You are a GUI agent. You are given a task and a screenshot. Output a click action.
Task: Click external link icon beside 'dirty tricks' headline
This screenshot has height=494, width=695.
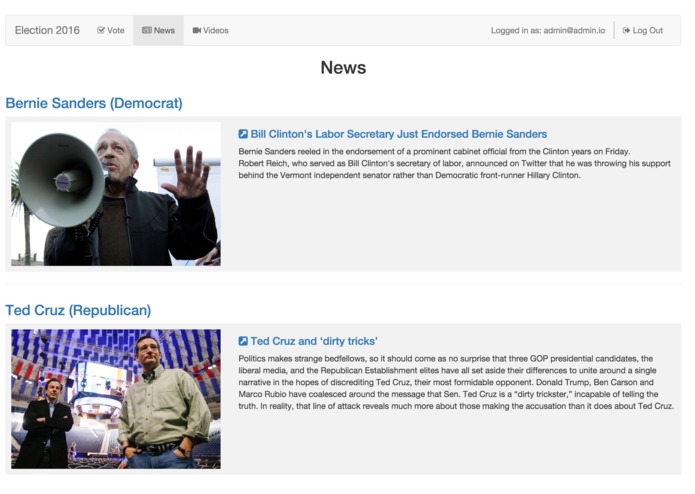point(243,341)
